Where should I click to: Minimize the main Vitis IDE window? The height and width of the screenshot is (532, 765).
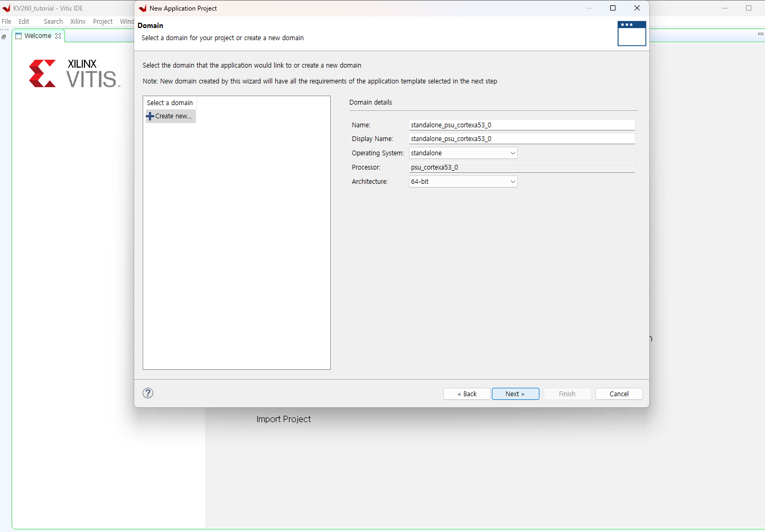725,8
